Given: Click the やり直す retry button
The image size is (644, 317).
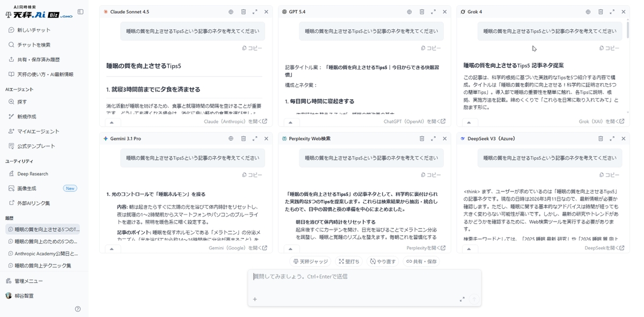Looking at the screenshot, I should (383, 262).
